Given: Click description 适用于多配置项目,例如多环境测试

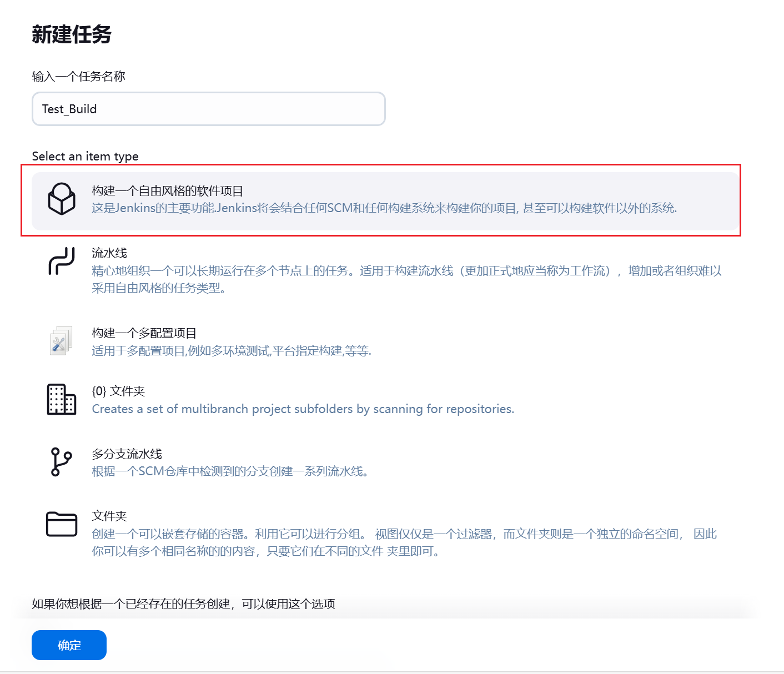Looking at the screenshot, I should coord(232,351).
